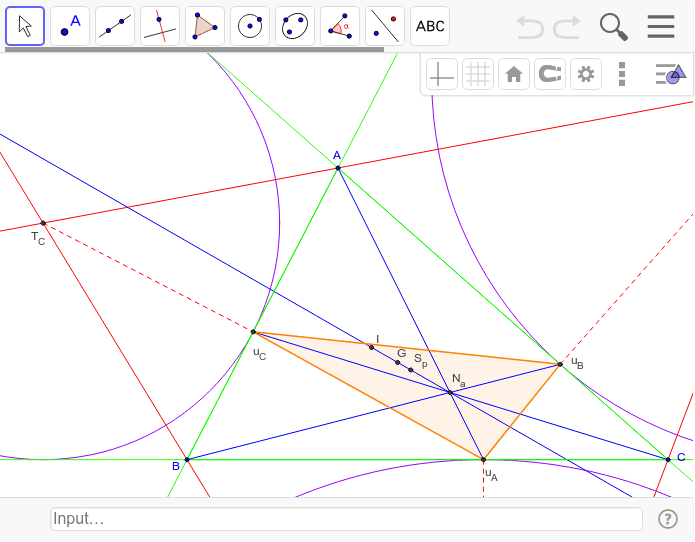695x542 pixels.
Task: Click the centroid point G
Action: (x=398, y=363)
